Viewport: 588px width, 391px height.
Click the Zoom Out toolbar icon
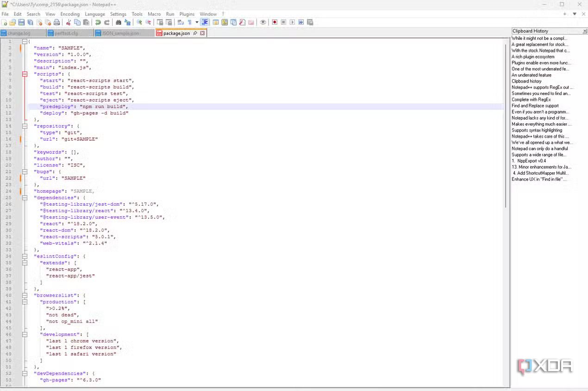click(x=148, y=22)
